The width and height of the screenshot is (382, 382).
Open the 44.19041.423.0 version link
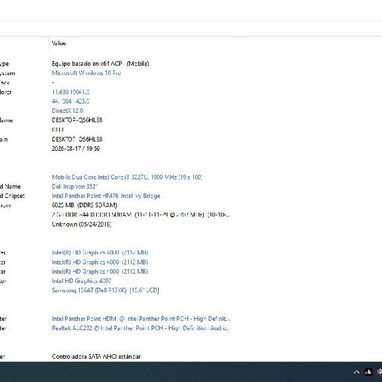coord(71,101)
